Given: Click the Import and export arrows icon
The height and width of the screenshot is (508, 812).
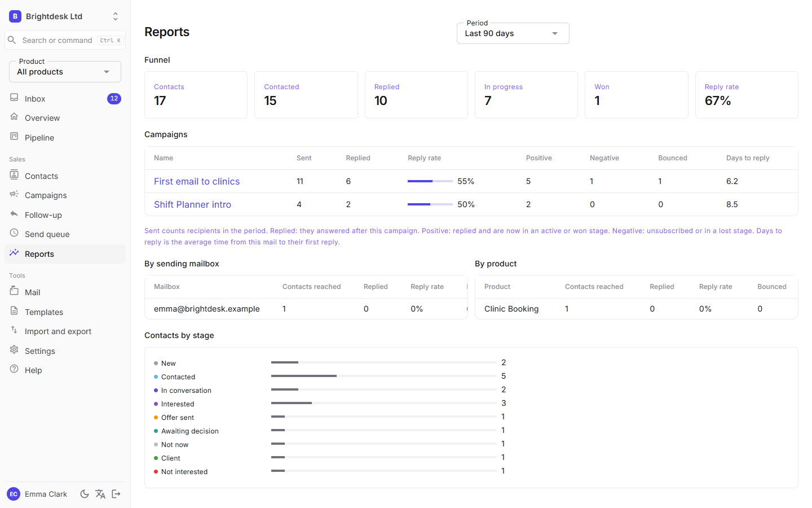Looking at the screenshot, I should [x=14, y=330].
